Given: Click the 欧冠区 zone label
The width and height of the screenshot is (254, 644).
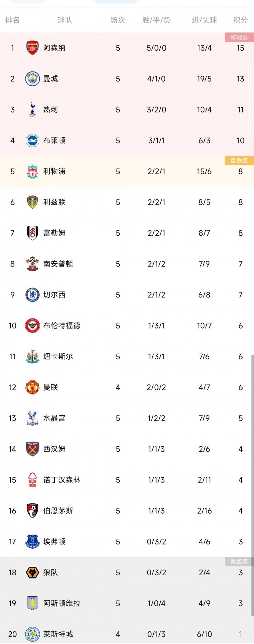Looking at the screenshot, I should pyautogui.click(x=239, y=37).
